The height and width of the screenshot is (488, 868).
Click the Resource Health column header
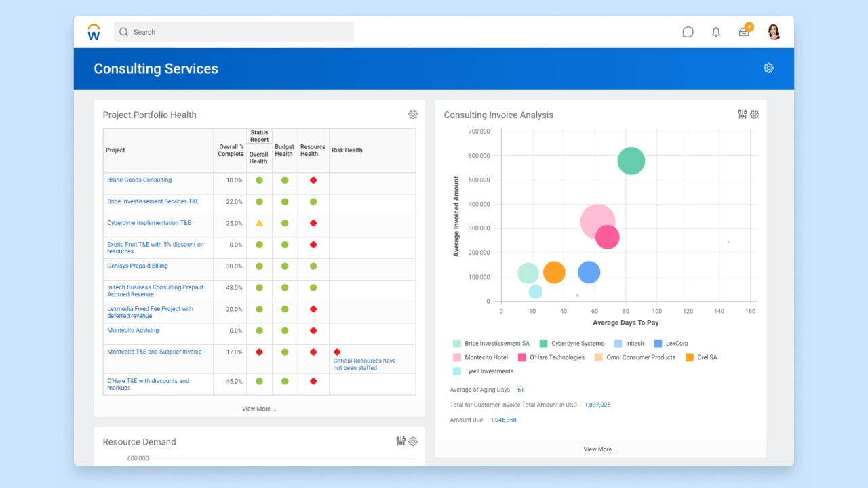(x=313, y=150)
